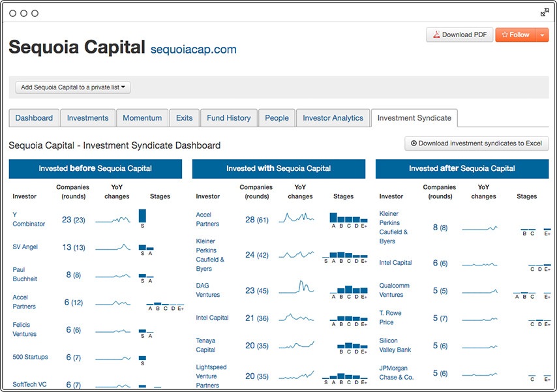Open Intel Capital in Invested with column

(212, 318)
